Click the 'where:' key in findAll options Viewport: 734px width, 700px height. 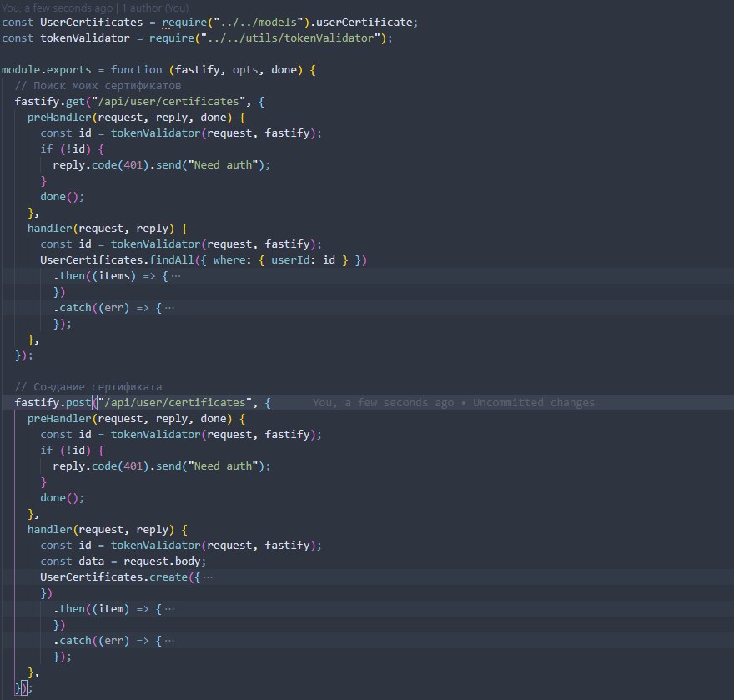[x=232, y=260]
